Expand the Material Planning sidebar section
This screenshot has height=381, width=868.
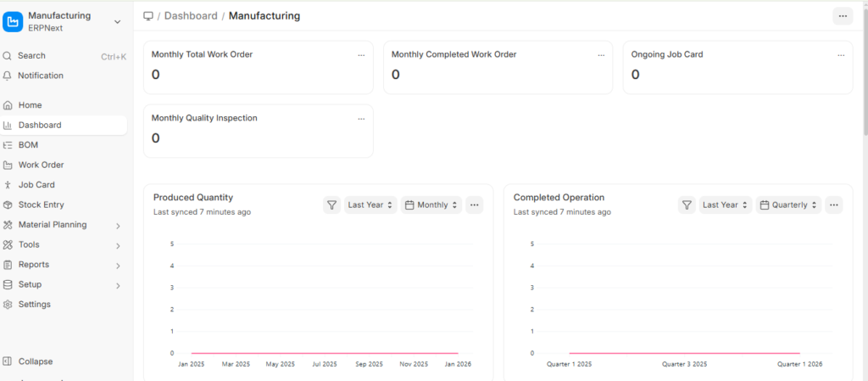[118, 225]
